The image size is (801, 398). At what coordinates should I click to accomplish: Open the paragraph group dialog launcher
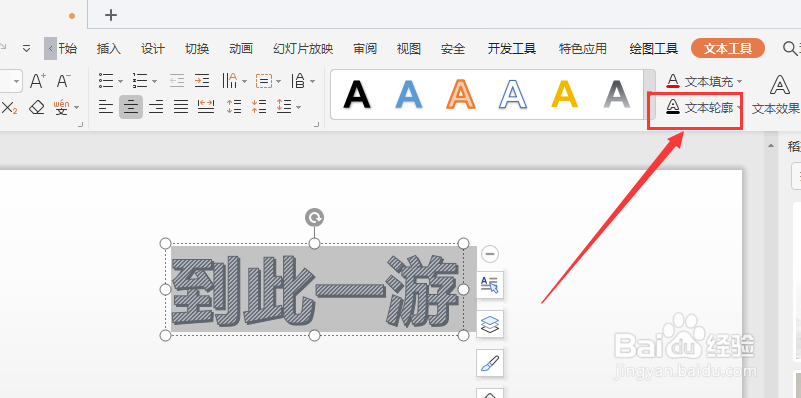[x=316, y=124]
